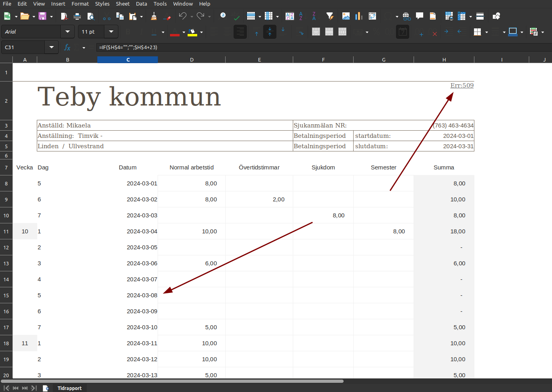Toggle Bold formatting
This screenshot has width=552, height=392.
point(128,32)
